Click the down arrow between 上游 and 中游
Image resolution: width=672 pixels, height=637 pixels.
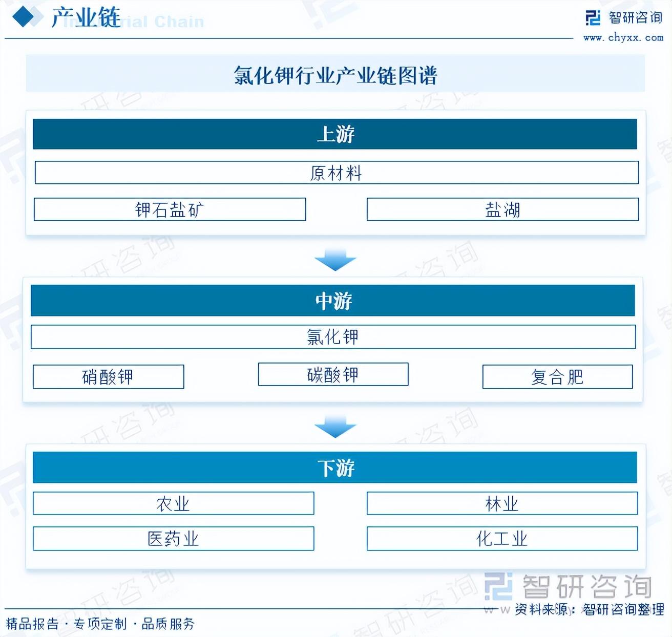click(335, 260)
